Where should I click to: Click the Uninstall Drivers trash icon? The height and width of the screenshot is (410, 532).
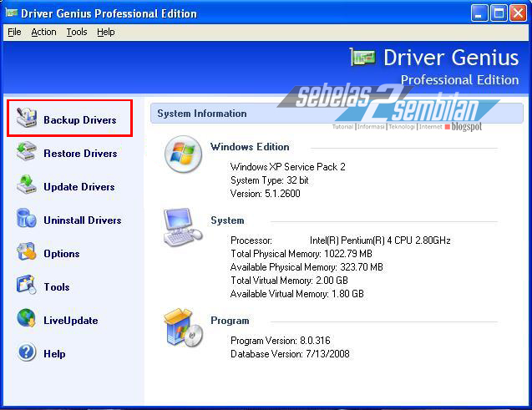[x=27, y=218]
